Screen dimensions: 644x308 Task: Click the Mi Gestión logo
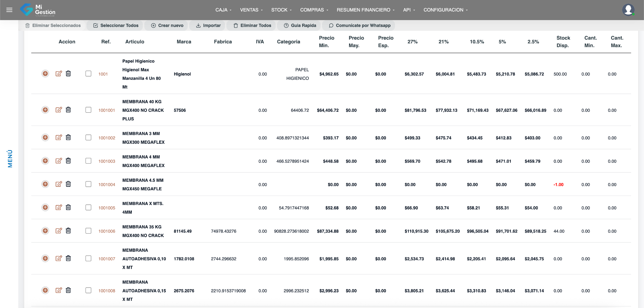[38, 10]
